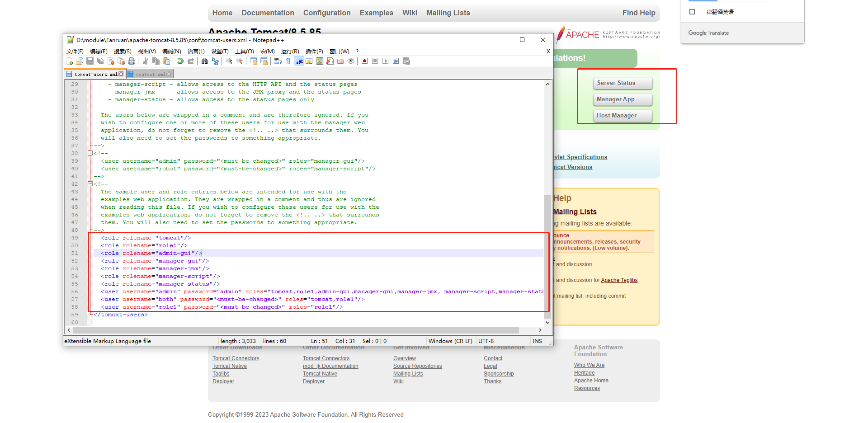This screenshot has height=423, width=868.
Task: Click the Save Recorded Macro icon
Action: (406, 61)
